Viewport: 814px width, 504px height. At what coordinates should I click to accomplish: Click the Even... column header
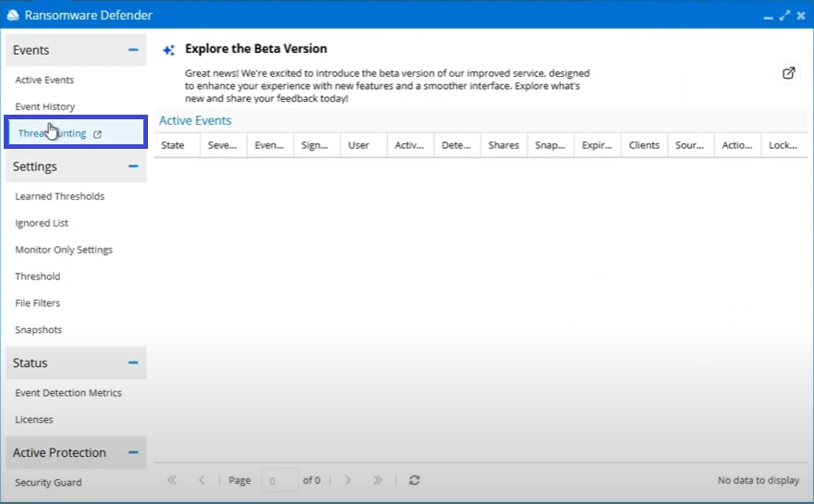pos(270,145)
